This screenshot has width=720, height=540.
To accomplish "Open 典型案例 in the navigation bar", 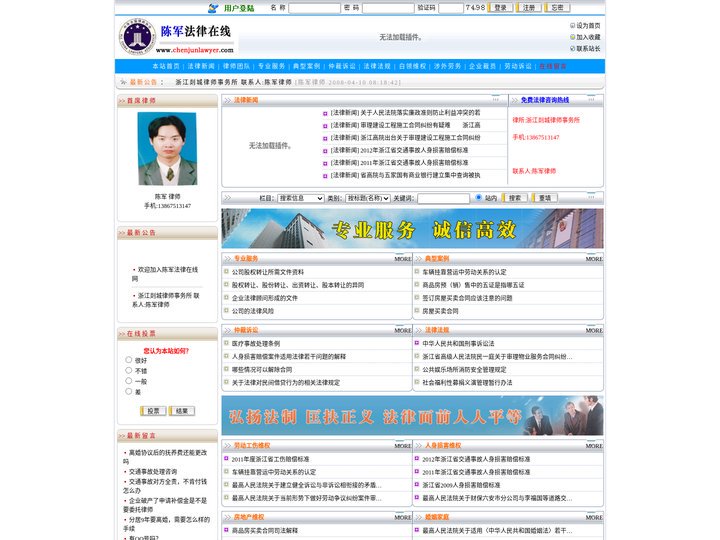I will click(306, 66).
